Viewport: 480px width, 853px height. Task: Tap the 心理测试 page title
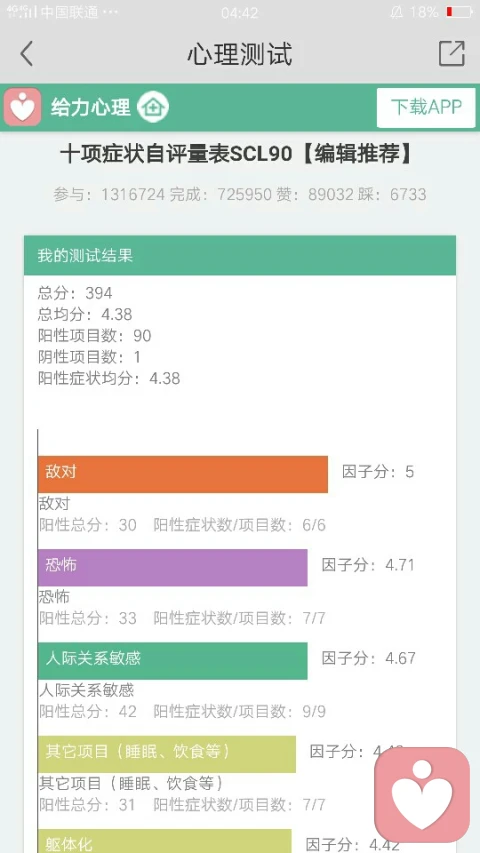pos(240,54)
